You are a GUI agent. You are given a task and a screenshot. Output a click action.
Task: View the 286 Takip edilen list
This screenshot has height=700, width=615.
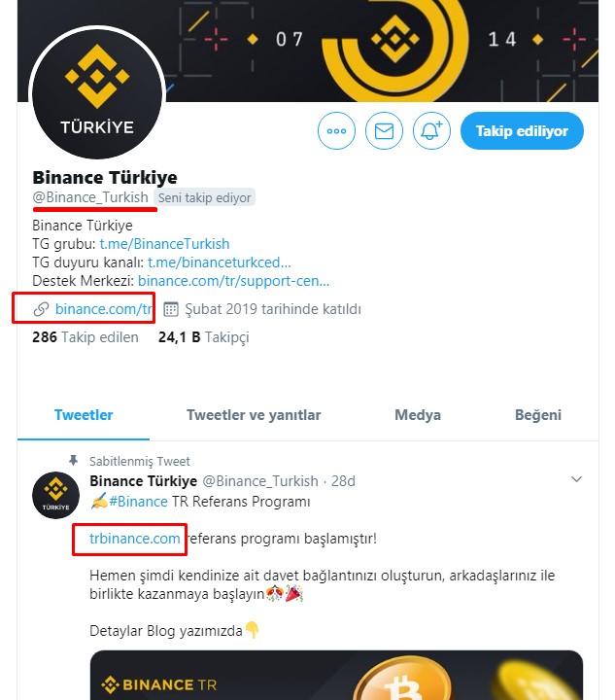[x=85, y=337]
